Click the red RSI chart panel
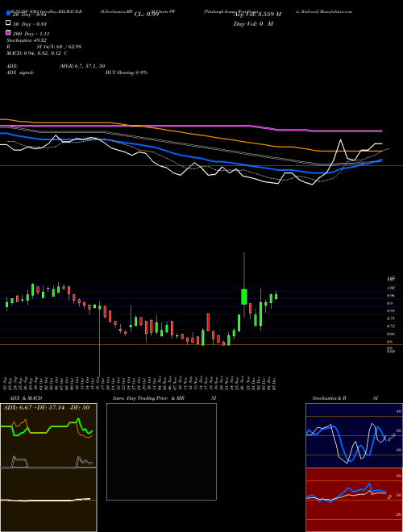The height and width of the screenshot is (532, 403). 354,500
